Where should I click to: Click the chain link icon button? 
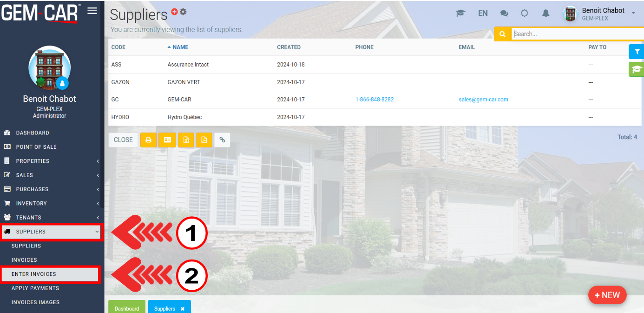pos(222,140)
